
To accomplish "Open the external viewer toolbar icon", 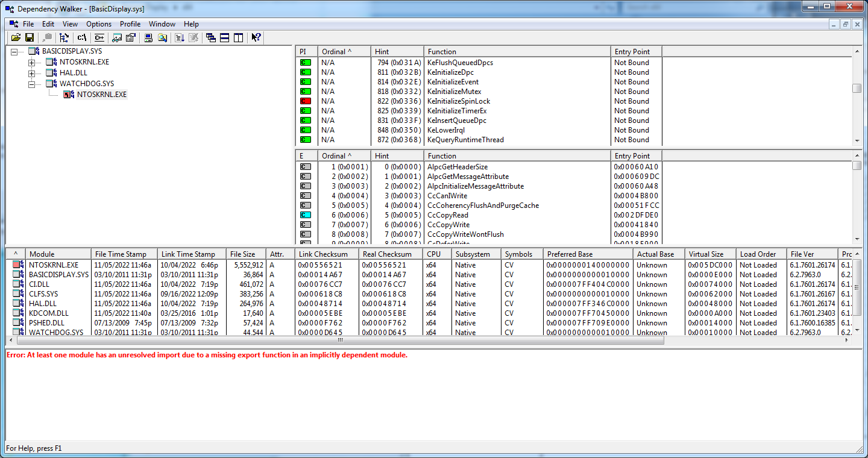I will tap(117, 37).
